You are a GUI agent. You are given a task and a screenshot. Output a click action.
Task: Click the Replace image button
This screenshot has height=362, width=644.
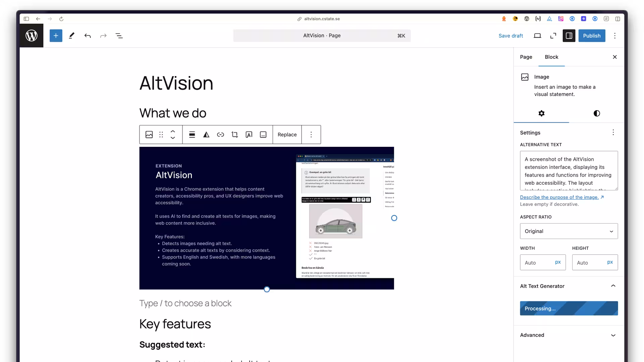coord(287,134)
